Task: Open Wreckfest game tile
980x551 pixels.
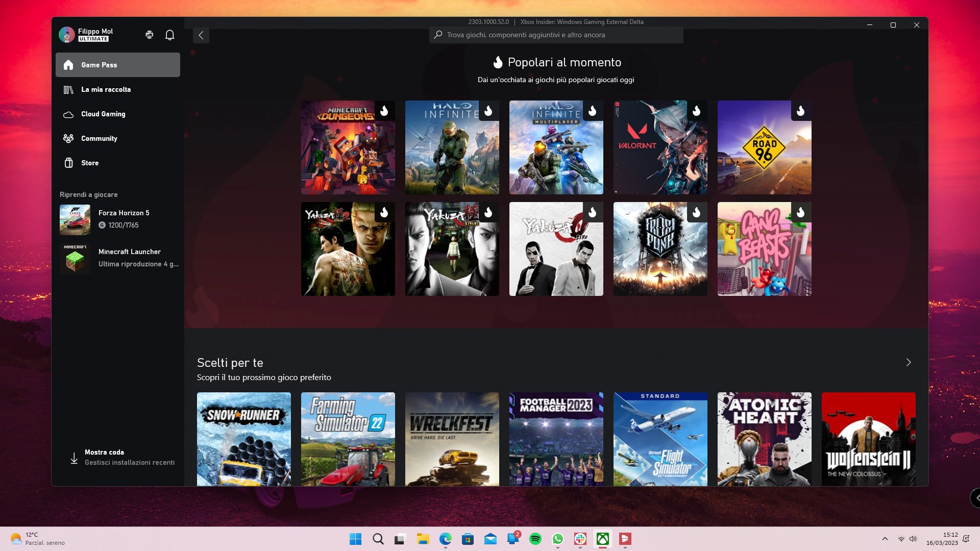Action: [x=452, y=439]
